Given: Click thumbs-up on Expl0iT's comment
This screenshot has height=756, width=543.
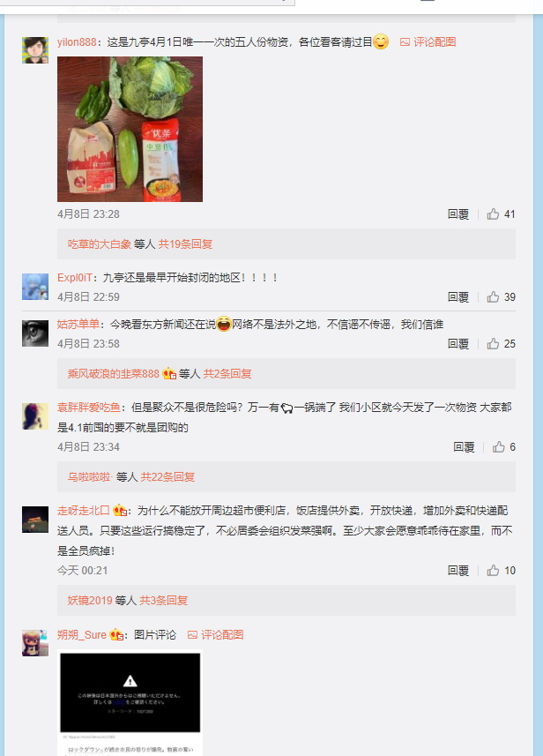Looking at the screenshot, I should coord(493,297).
